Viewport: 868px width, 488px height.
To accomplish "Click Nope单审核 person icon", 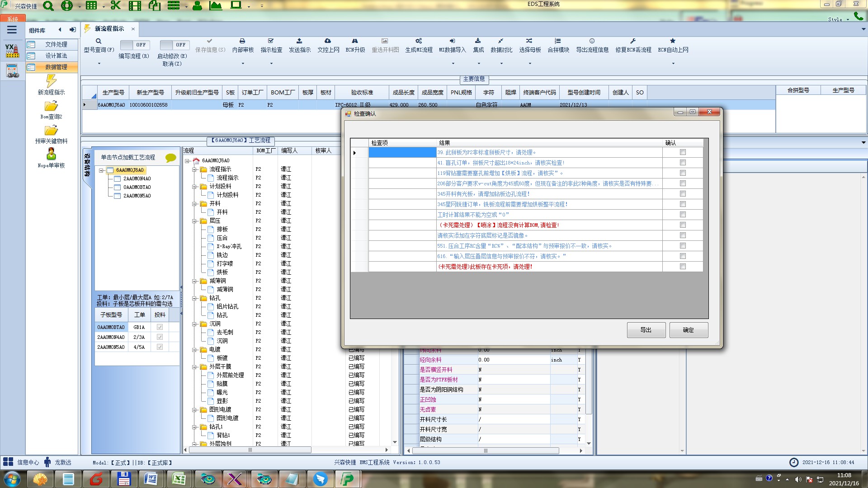I will (51, 154).
